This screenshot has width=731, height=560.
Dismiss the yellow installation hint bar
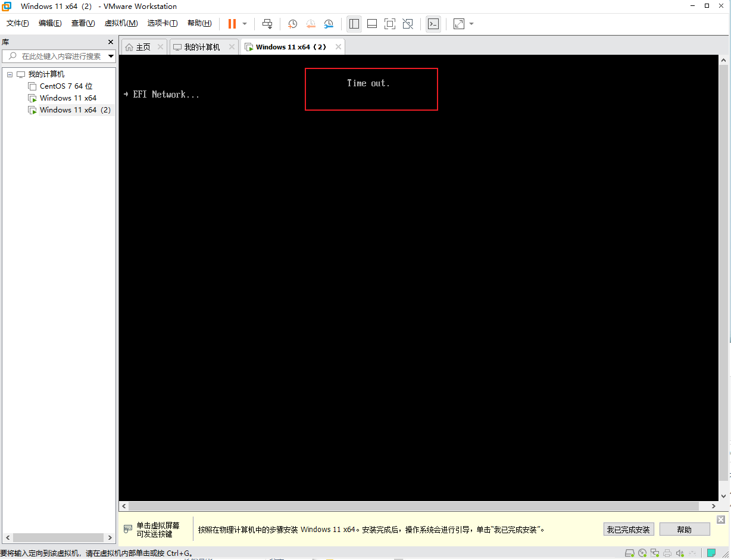pos(721,520)
